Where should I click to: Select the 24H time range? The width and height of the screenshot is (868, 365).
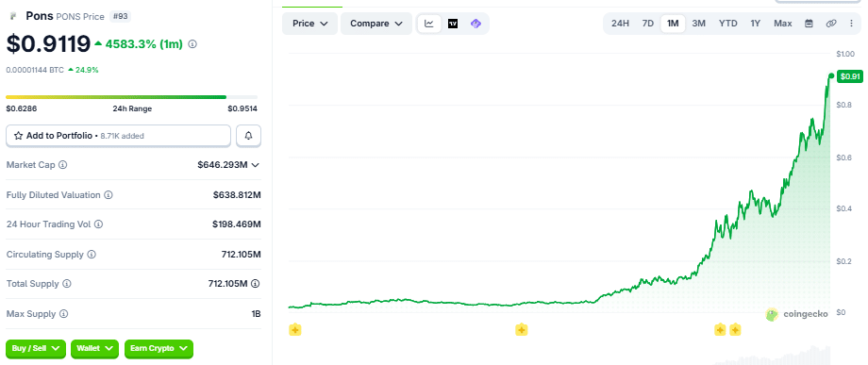click(x=620, y=24)
